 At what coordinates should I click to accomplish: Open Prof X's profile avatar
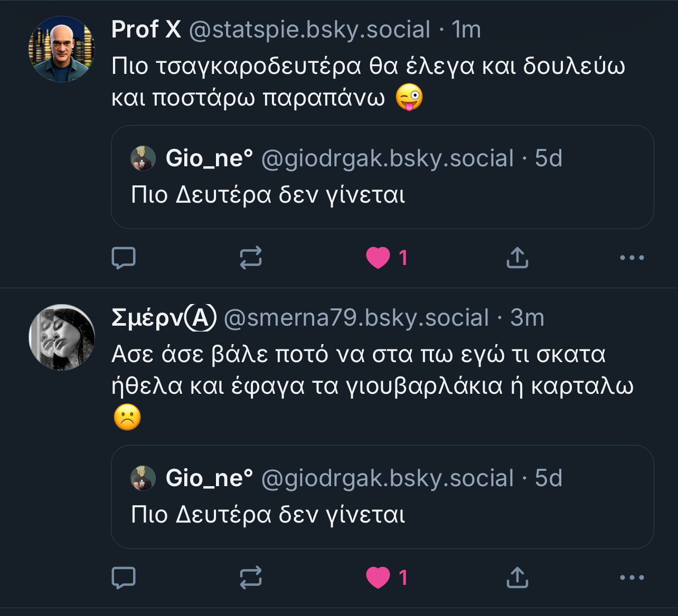tap(62, 49)
